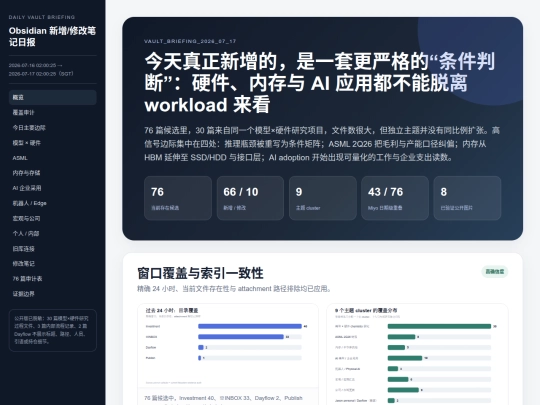Click the sidebar note box at bottom
540x405 pixels.
[52, 330]
